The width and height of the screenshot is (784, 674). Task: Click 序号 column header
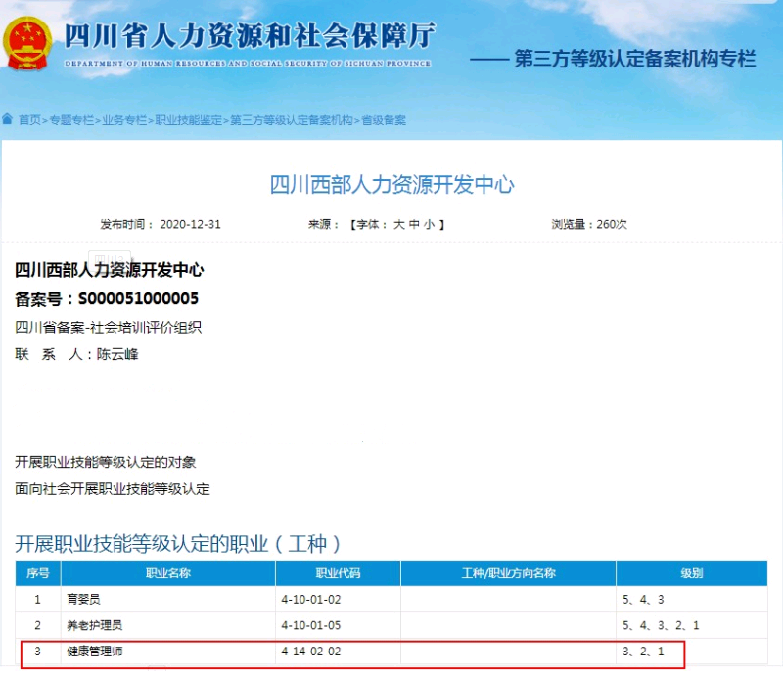click(x=38, y=573)
